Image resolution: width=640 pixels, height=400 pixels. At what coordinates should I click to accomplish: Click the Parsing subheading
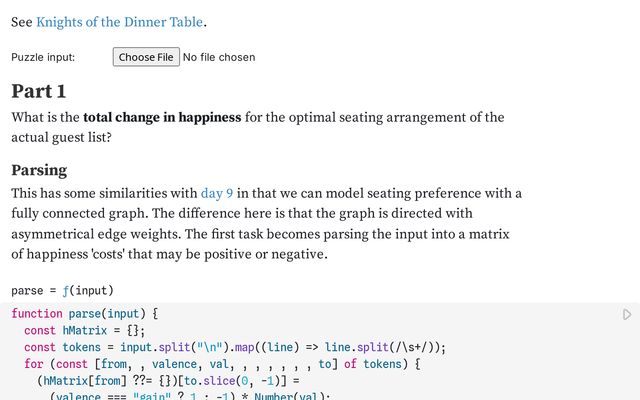tap(39, 169)
